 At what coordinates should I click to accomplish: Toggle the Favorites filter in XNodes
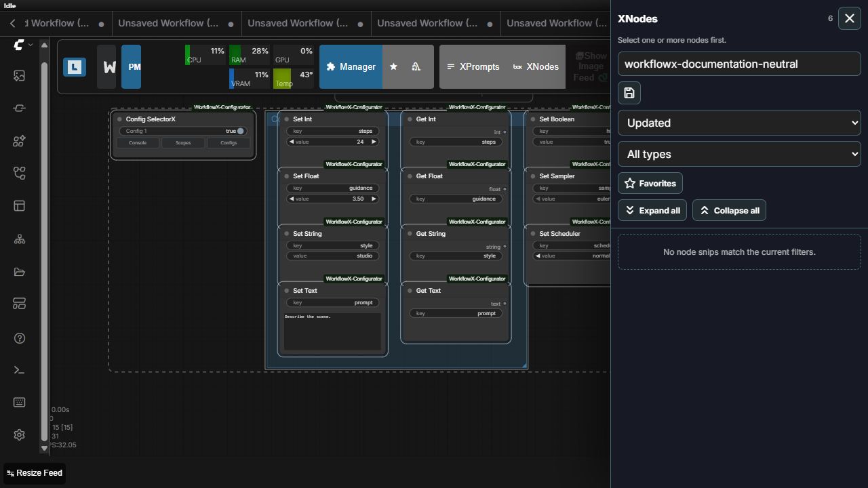click(x=650, y=183)
